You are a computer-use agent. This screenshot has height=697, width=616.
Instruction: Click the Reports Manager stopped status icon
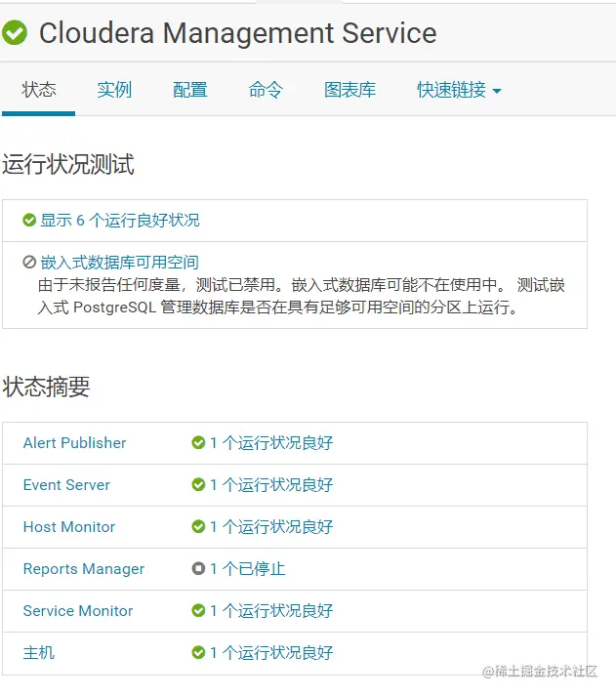[198, 568]
